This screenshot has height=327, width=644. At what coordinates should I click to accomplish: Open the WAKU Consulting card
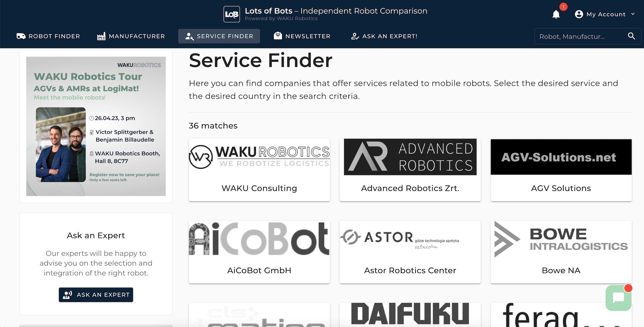click(259, 170)
